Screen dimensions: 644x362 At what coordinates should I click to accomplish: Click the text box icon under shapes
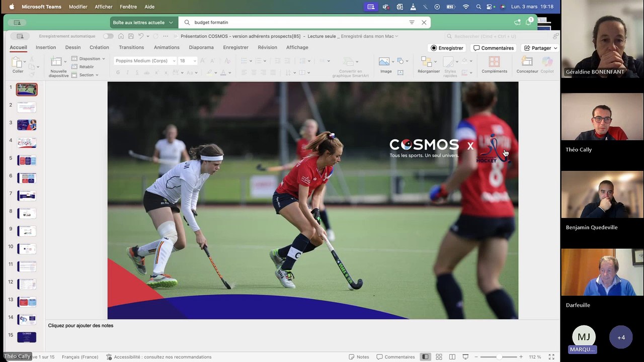[400, 72]
